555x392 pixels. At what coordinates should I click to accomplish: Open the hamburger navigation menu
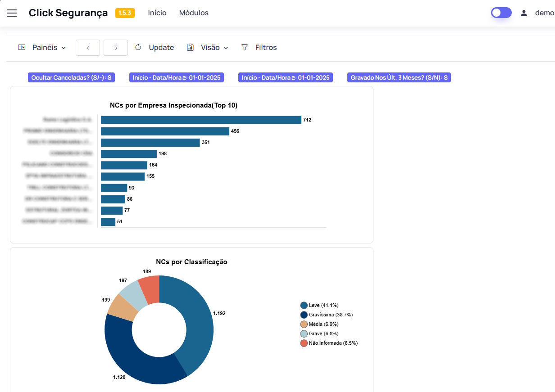pos(12,13)
